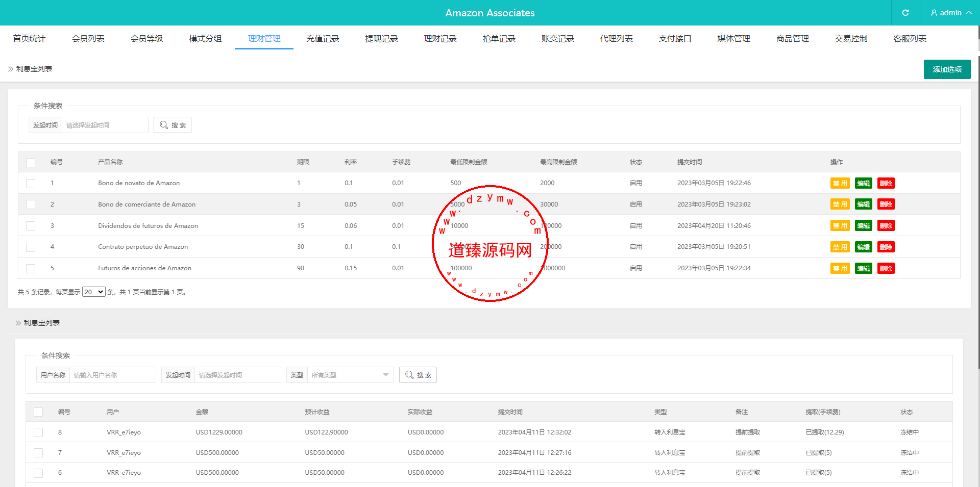The width and height of the screenshot is (980, 487).
Task: Check the row for Bono de novato de Amazon
Action: (x=31, y=184)
